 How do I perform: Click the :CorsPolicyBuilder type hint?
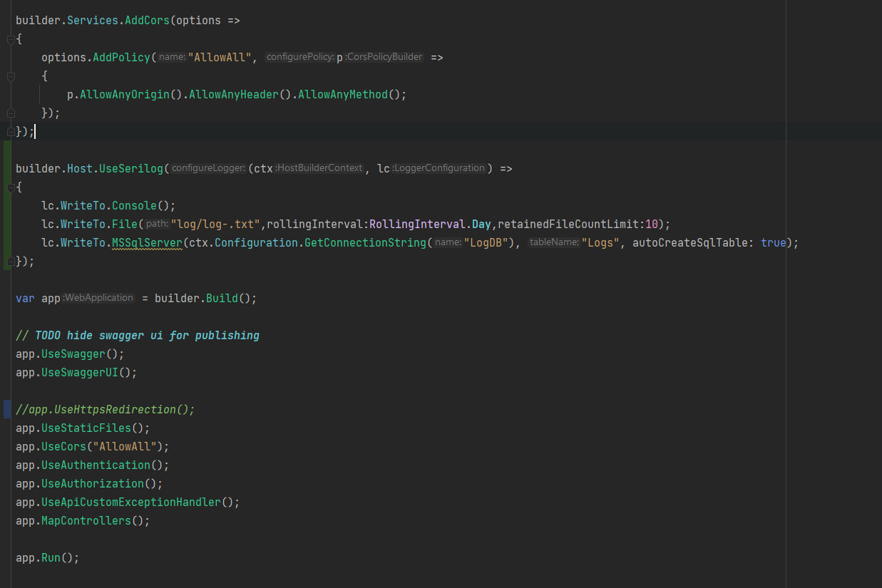coord(384,57)
